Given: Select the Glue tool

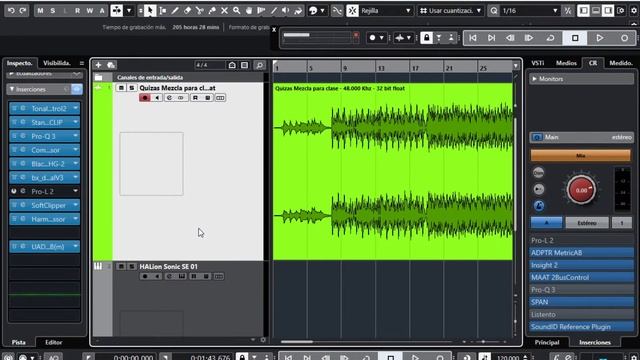Looking at the screenshot, I should (212, 11).
